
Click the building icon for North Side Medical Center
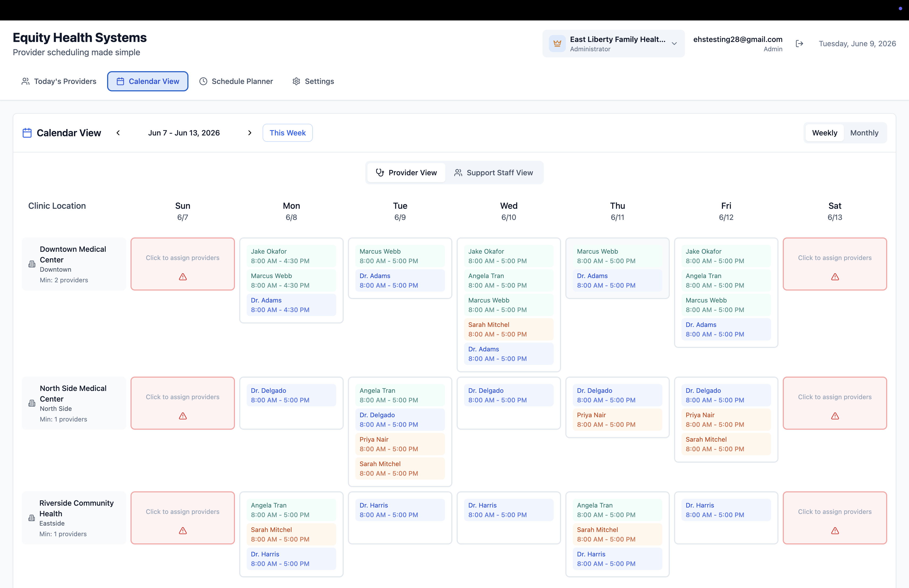click(32, 403)
